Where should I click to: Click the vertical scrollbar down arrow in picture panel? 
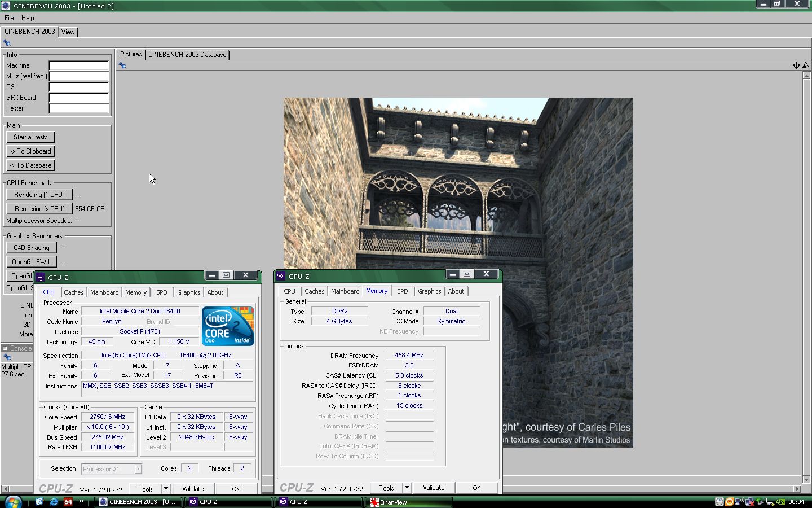click(806, 480)
